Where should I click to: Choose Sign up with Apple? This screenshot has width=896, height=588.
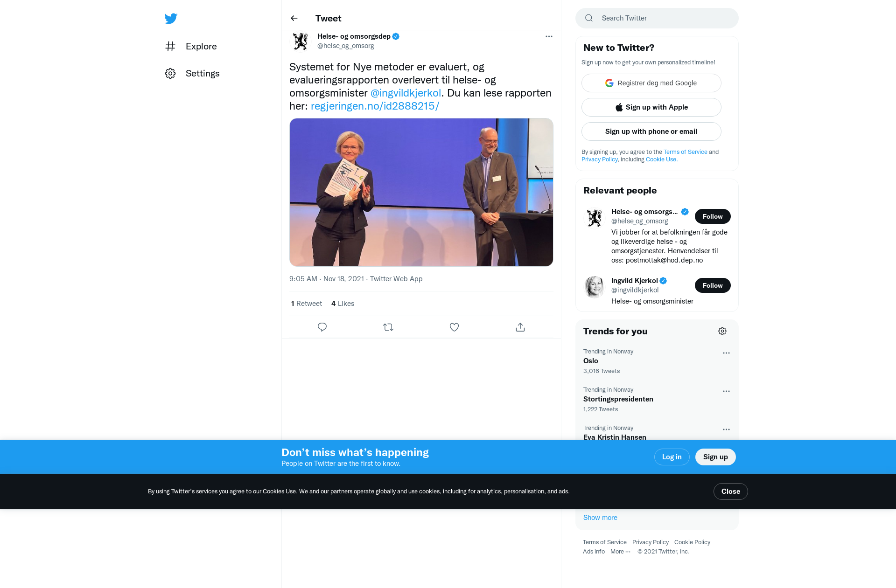tap(651, 107)
